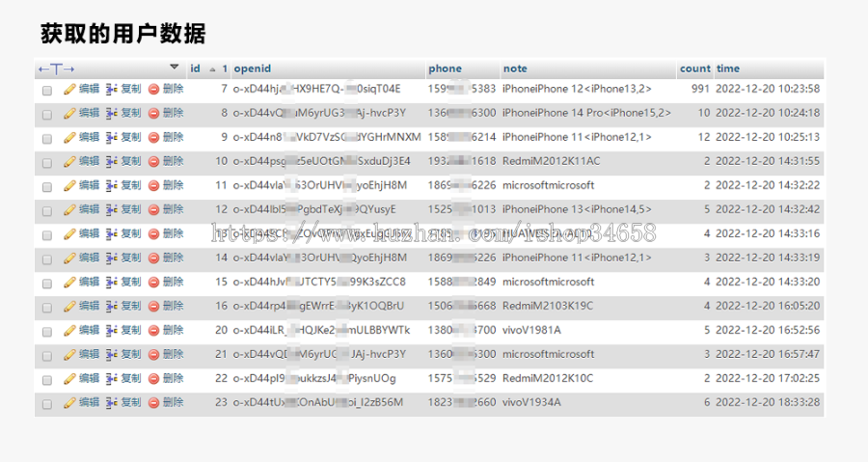This screenshot has height=462, width=868.
Task: Click the full-texts toggle arrows icon in header
Action: point(57,69)
